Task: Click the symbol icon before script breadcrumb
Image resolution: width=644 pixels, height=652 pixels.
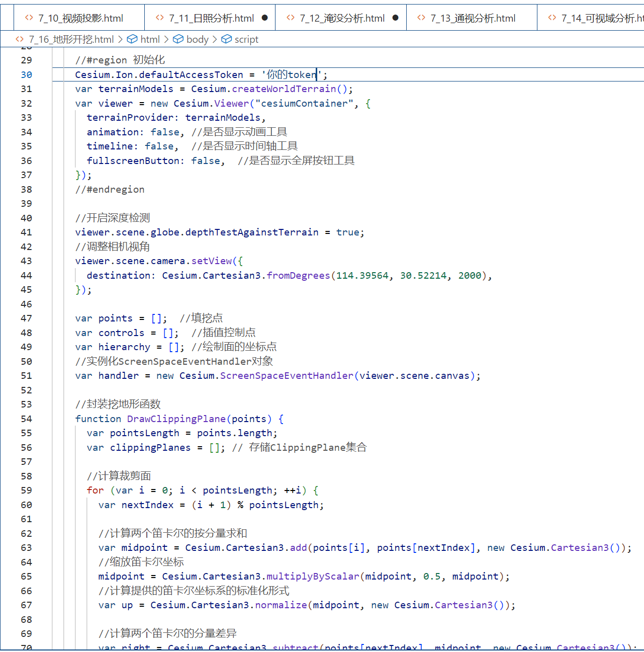Action: (226, 39)
